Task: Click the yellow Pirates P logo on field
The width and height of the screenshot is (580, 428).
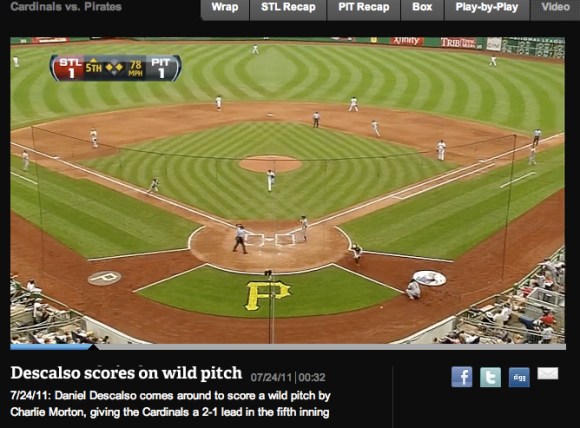Action: pyautogui.click(x=267, y=296)
